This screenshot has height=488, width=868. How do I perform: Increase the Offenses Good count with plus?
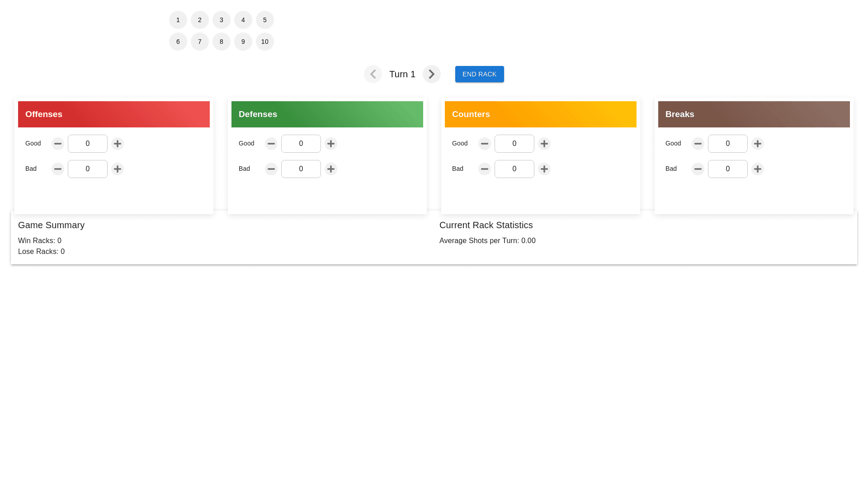pos(118,144)
